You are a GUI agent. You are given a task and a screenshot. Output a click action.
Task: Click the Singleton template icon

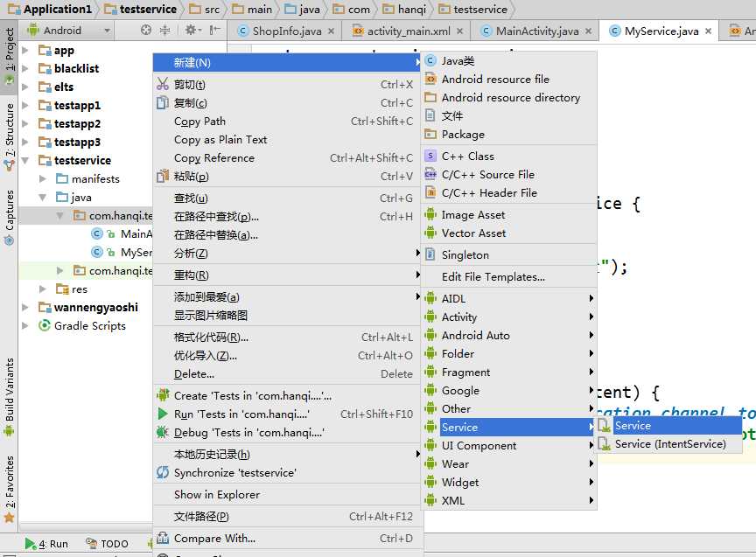point(430,254)
